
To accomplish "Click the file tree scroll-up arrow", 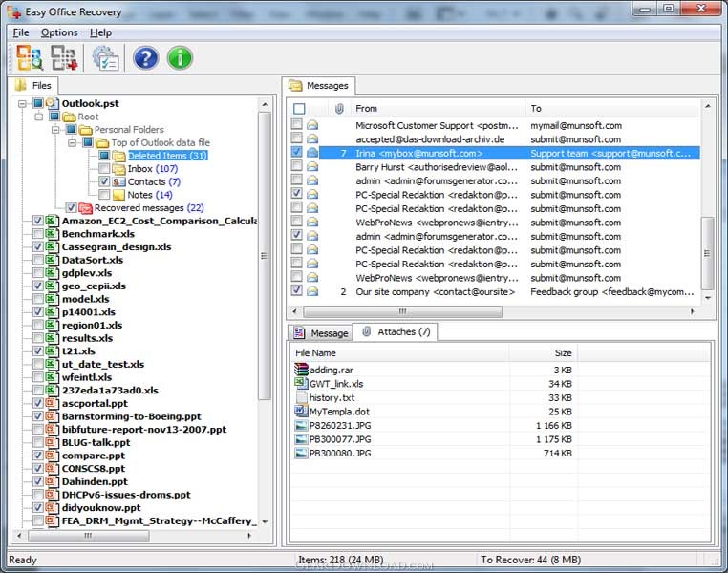I will click(265, 105).
